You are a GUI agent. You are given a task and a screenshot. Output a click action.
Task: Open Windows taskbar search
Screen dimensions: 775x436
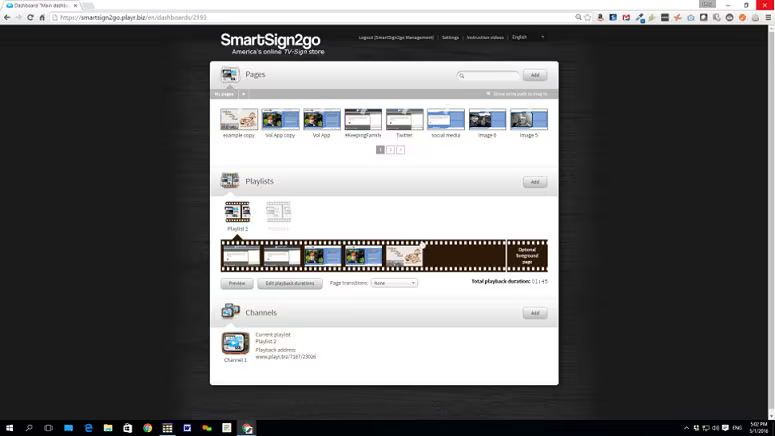click(x=29, y=428)
